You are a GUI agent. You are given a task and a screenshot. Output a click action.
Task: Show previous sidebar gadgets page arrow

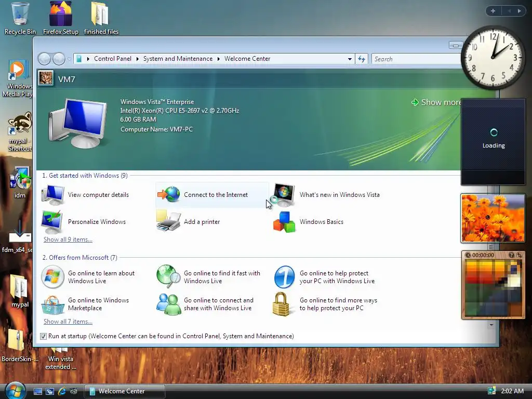click(509, 11)
